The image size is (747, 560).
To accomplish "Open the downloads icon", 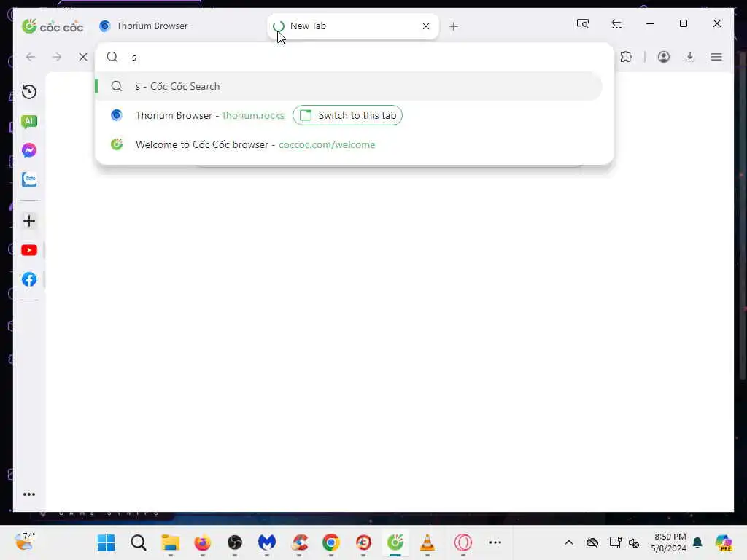I will 690,57.
